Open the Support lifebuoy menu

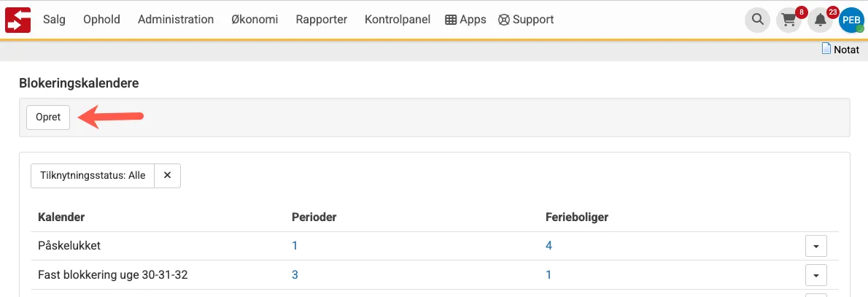click(526, 20)
